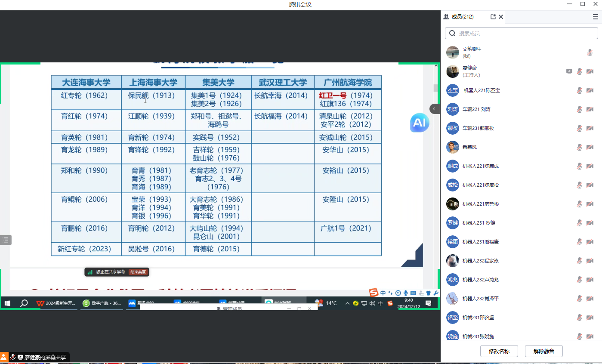This screenshot has height=364, width=602.
Task: Toggle the microphone of 机器人232程家泳
Action: (x=580, y=261)
